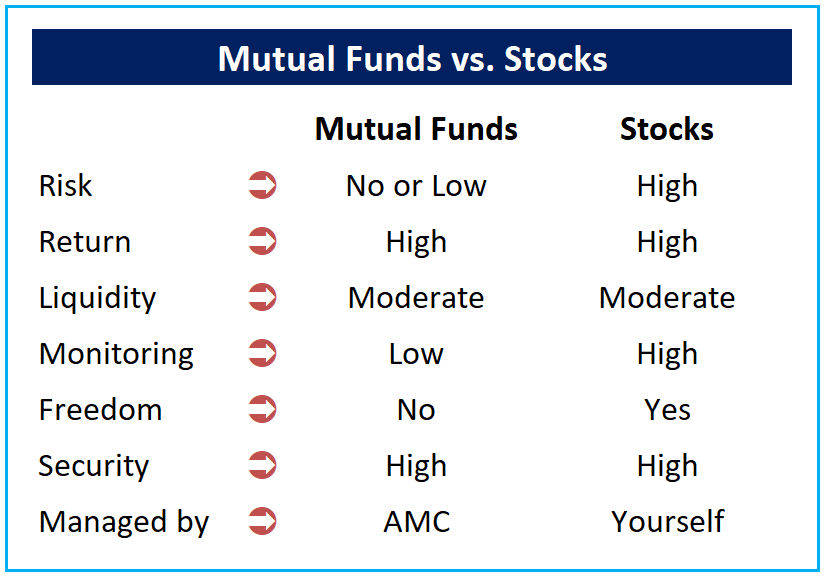Click the Managed by row label
The height and width of the screenshot is (578, 825).
tap(123, 522)
